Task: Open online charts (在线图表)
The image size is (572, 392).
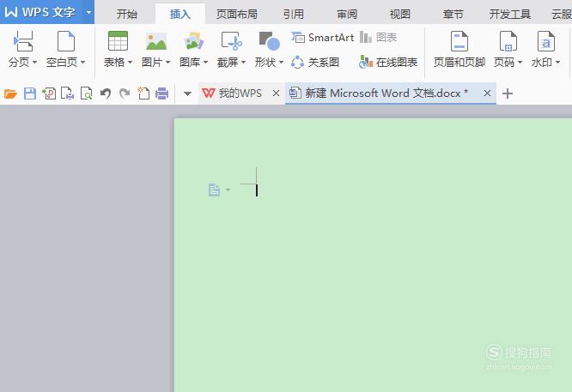Action: (388, 63)
